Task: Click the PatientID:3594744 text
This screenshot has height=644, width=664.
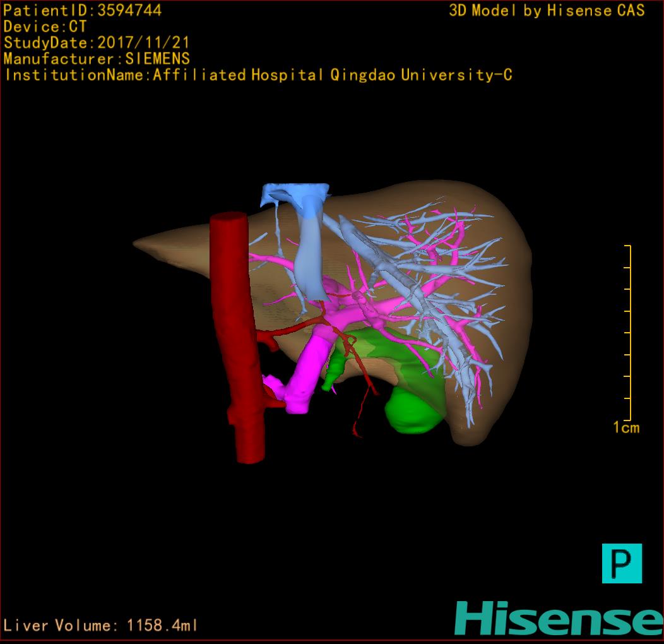Action: point(83,10)
